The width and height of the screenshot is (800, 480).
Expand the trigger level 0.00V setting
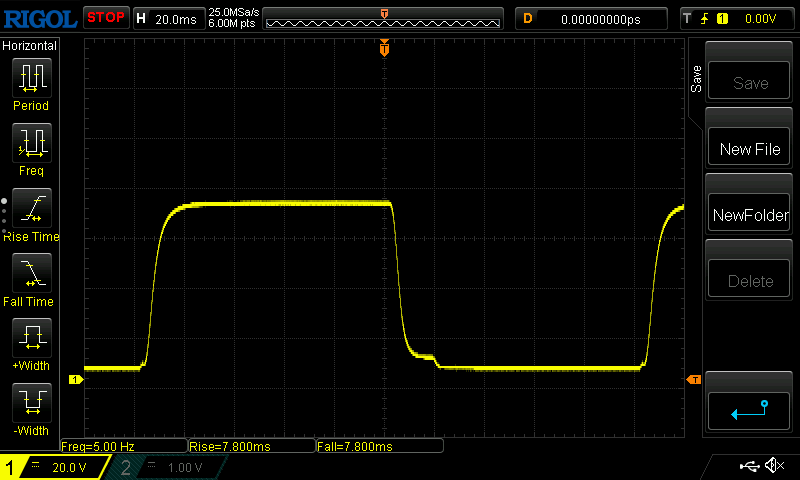pos(737,18)
